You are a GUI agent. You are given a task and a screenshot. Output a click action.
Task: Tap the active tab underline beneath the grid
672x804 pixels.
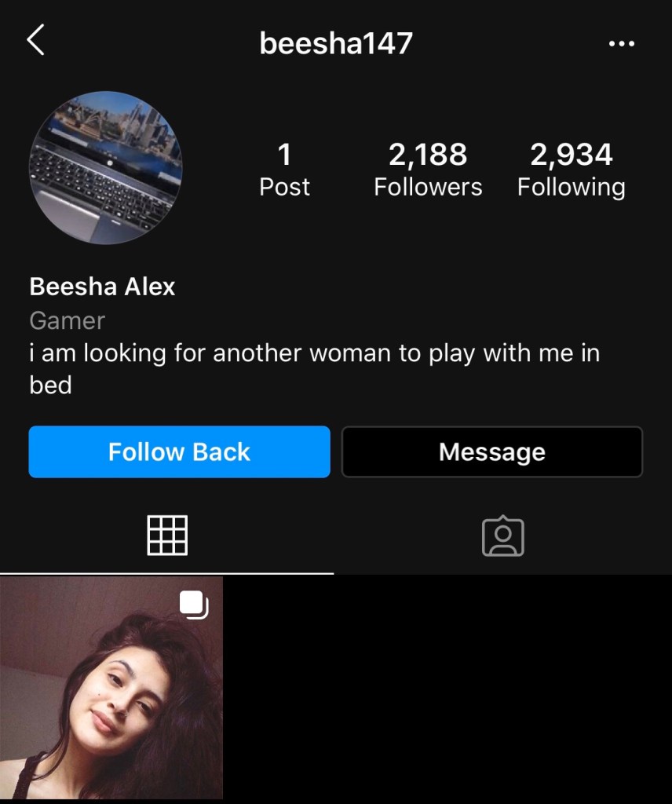coord(167,573)
